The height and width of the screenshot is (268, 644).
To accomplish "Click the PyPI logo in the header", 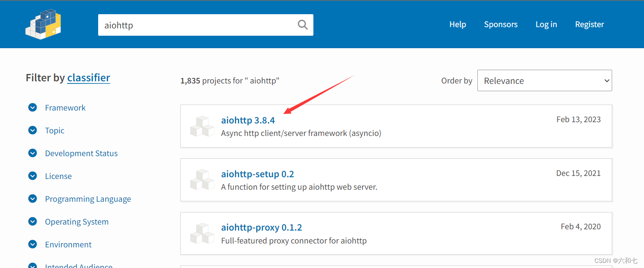I will [x=43, y=24].
